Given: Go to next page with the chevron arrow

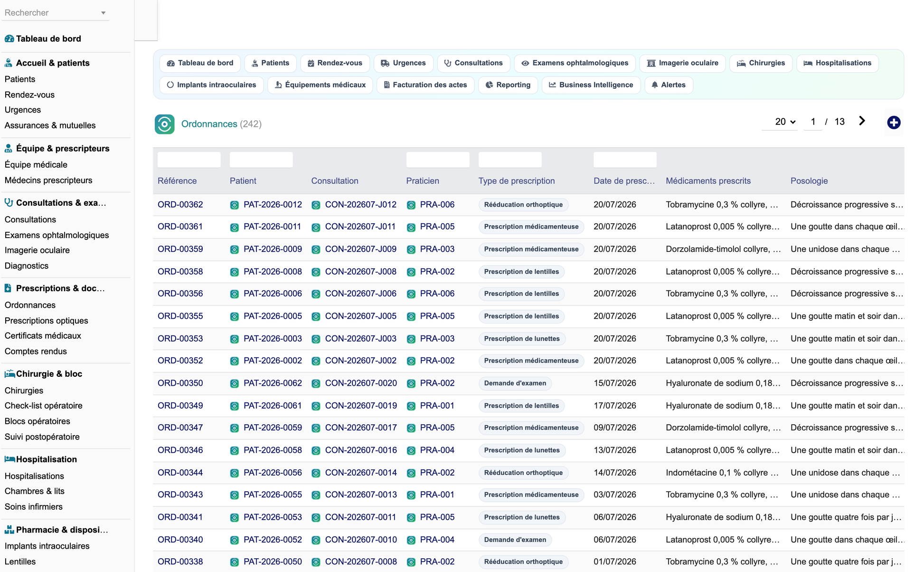Looking at the screenshot, I should [x=862, y=121].
